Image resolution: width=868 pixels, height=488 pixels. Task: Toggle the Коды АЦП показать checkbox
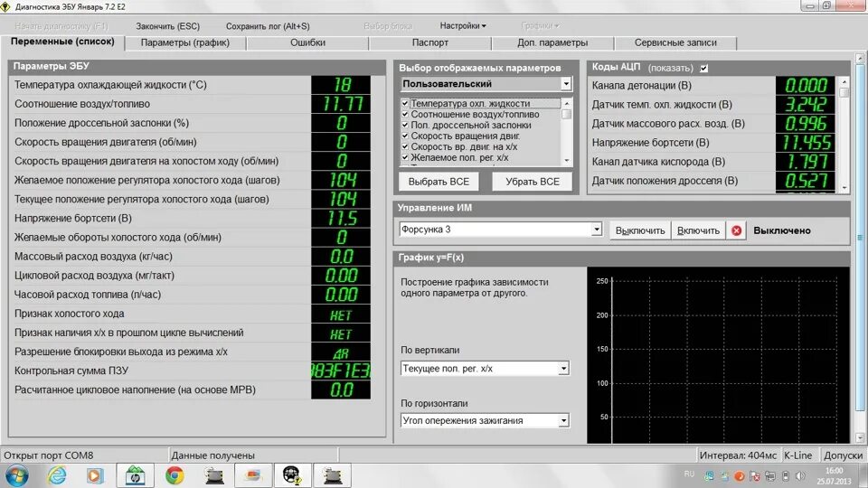point(703,68)
